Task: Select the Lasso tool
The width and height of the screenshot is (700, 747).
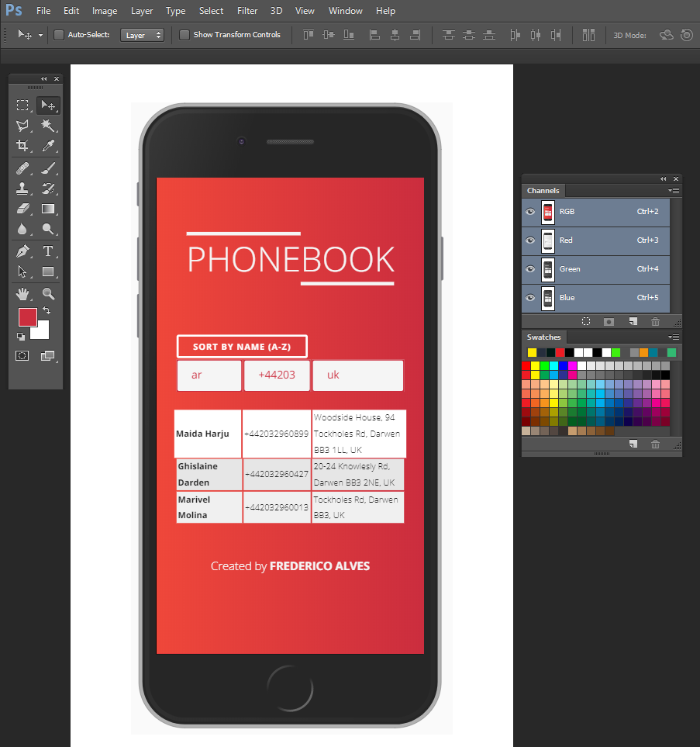Action: click(x=22, y=126)
